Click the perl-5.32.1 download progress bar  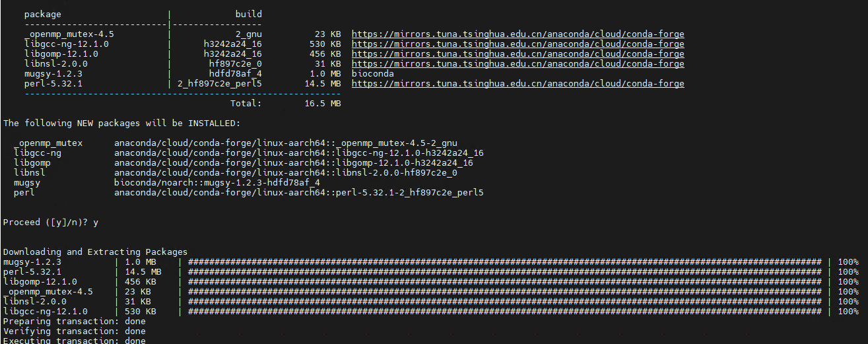pos(505,271)
